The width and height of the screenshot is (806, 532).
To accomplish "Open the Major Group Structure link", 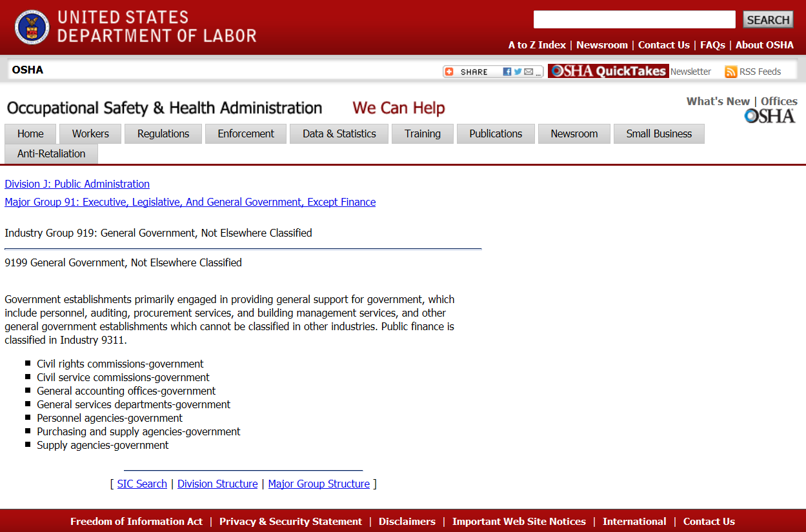I will 319,484.
